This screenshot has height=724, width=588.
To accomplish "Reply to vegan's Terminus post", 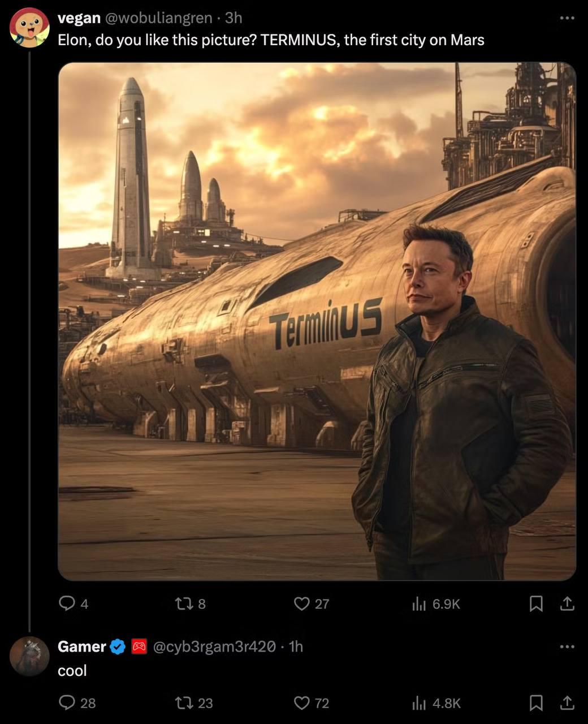I will (x=67, y=604).
